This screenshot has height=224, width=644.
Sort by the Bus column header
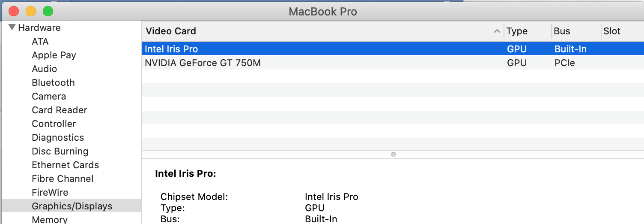(562, 31)
